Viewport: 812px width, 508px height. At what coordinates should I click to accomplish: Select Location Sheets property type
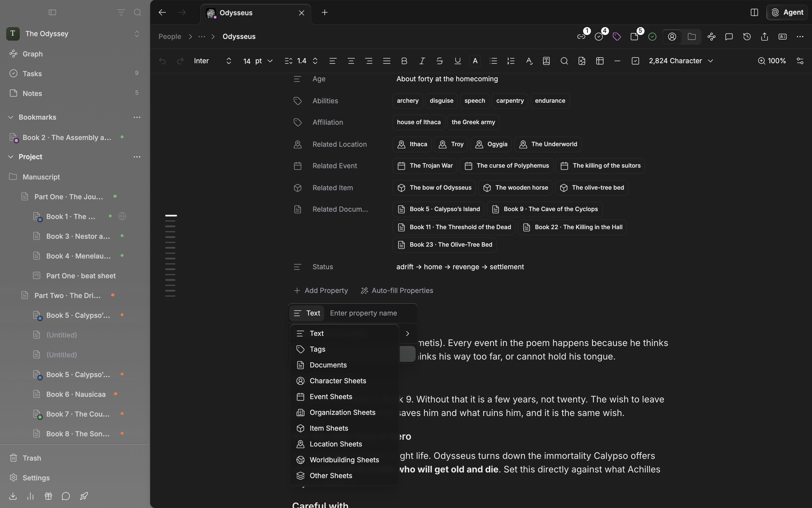[x=344, y=444]
